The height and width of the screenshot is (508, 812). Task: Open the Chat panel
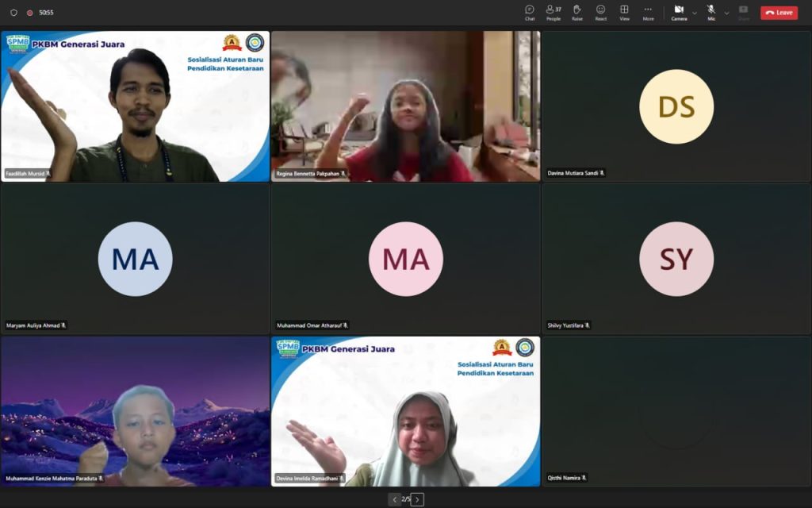(x=529, y=13)
